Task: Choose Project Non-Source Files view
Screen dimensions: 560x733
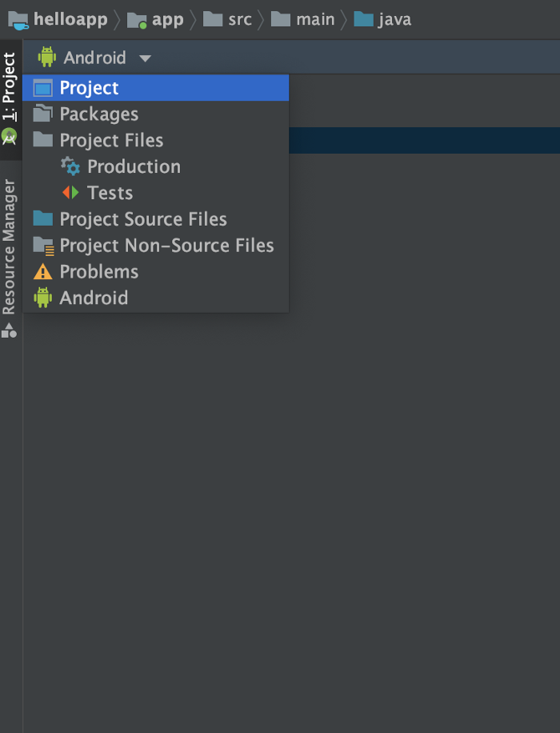Action: point(156,246)
